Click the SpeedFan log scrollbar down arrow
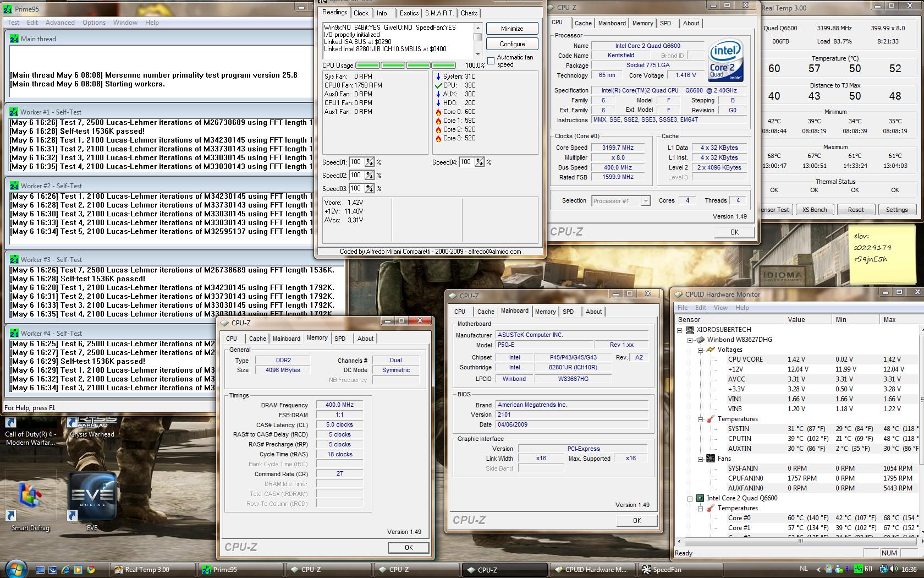This screenshot has height=578, width=924. [x=477, y=54]
